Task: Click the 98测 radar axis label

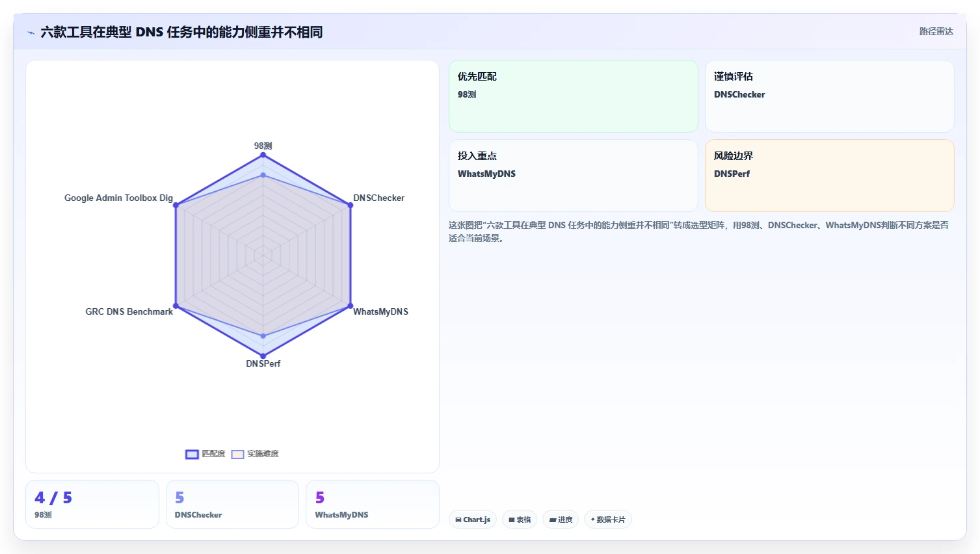Action: pos(263,146)
